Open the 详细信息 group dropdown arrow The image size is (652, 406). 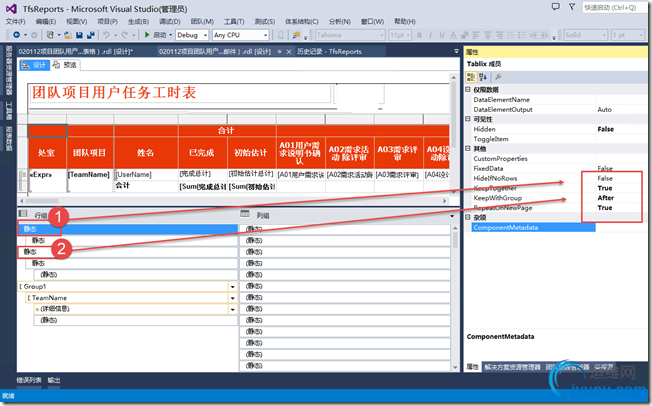pos(233,309)
